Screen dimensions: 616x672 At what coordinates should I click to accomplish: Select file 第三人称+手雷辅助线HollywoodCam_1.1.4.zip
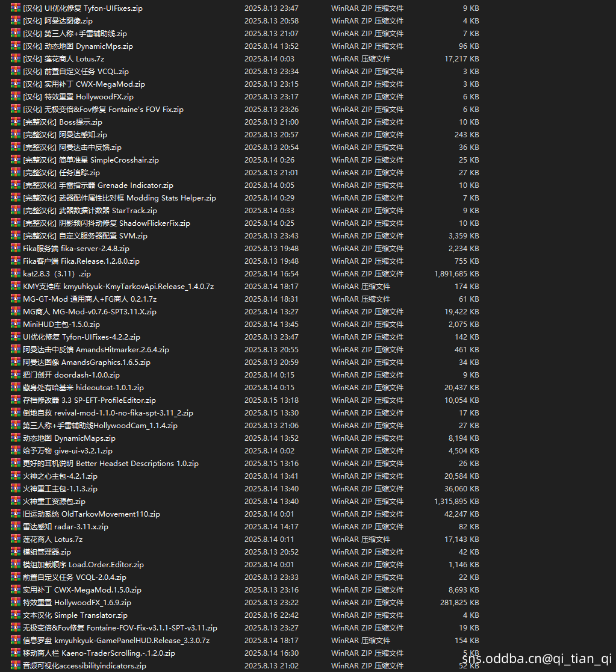click(101, 425)
